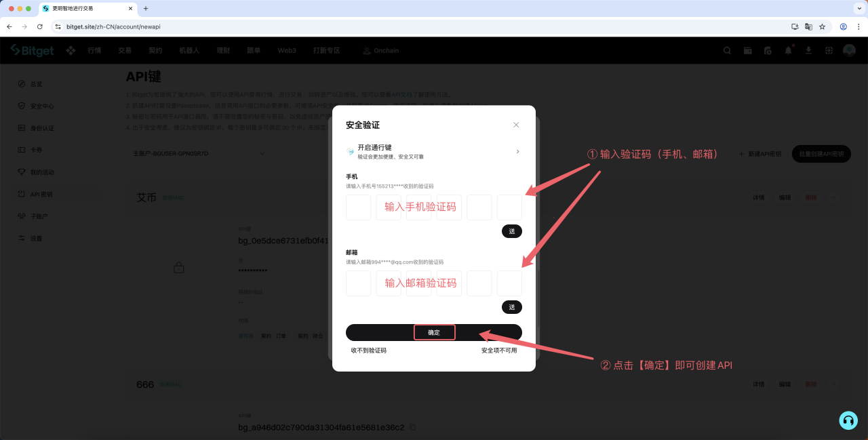This screenshot has width=868, height=440.
Task: Open the 打新专区 menu
Action: 326,51
